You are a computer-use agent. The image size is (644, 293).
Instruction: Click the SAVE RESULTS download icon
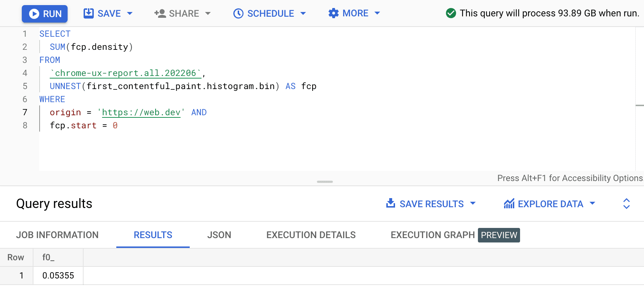coord(391,203)
